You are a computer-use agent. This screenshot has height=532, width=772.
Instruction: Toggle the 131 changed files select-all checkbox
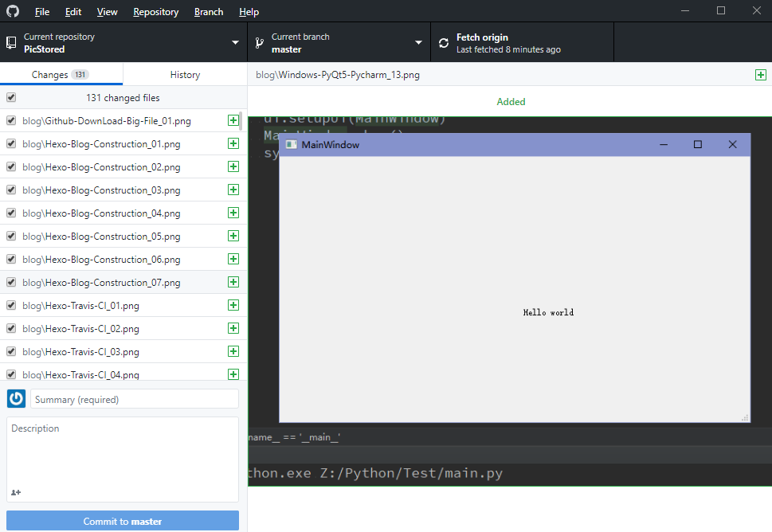(11, 97)
